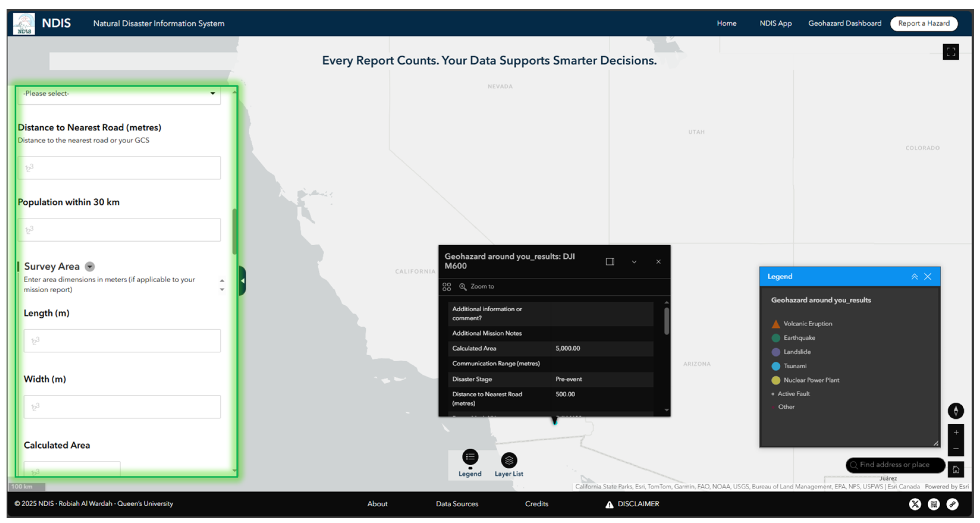980x523 pixels.
Task: Collapse the left form sidebar handle
Action: click(242, 281)
